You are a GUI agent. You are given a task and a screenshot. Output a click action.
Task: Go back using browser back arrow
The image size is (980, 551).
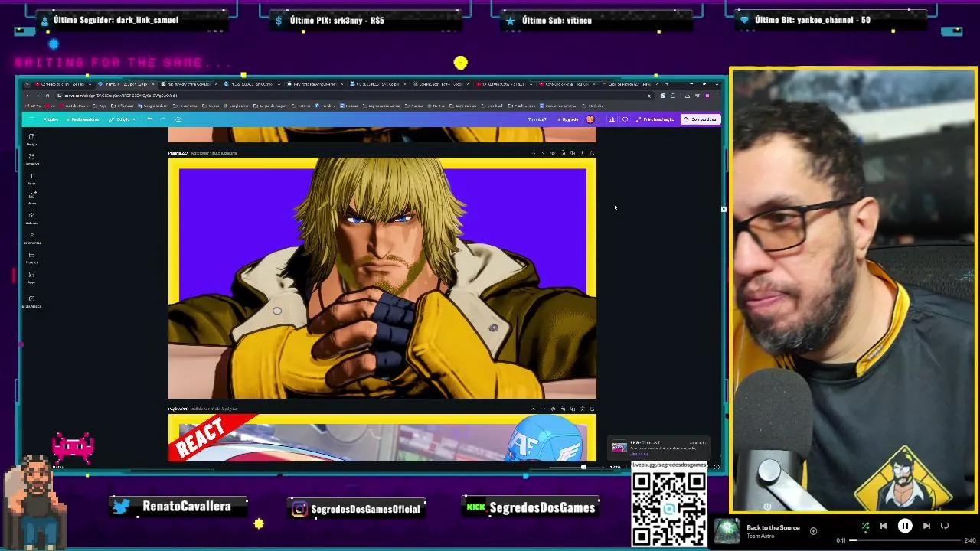[27, 96]
